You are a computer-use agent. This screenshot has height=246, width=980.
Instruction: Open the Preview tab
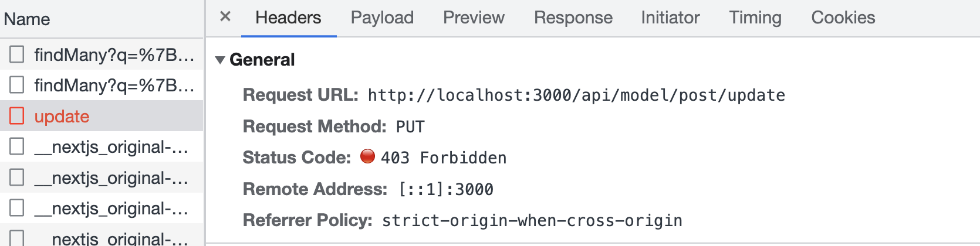coord(474,18)
